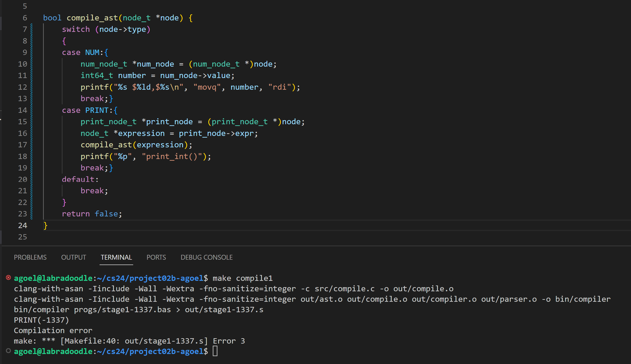The image size is (631, 364).
Task: Show the PORTS tab
Action: [x=156, y=257]
